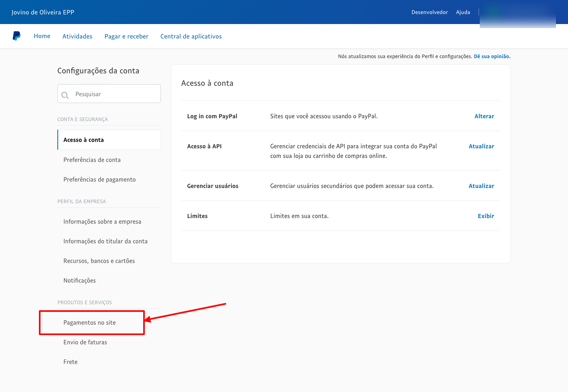
Task: Open Pagamentos no site settings
Action: 89,323
